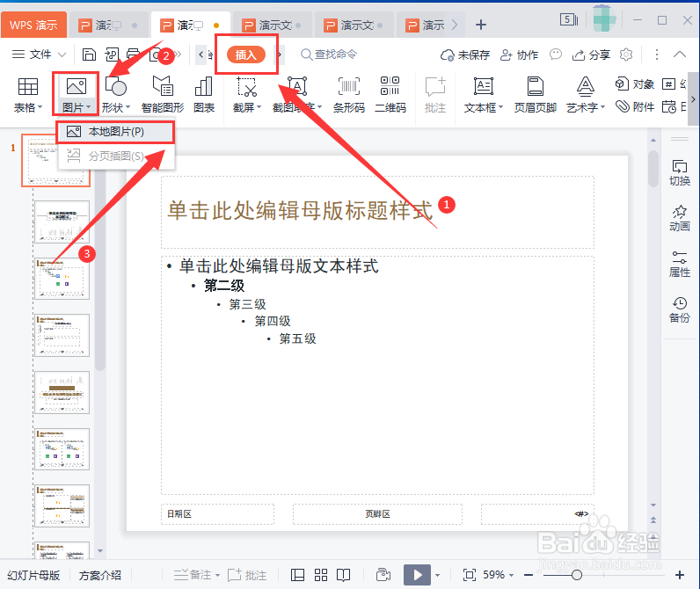700x589 pixels.
Task: Switch to reading view
Action: pos(343,575)
